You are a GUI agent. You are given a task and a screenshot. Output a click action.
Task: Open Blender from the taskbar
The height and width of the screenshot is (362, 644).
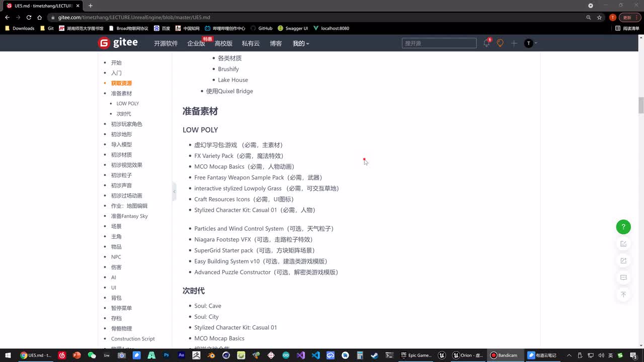click(211, 355)
